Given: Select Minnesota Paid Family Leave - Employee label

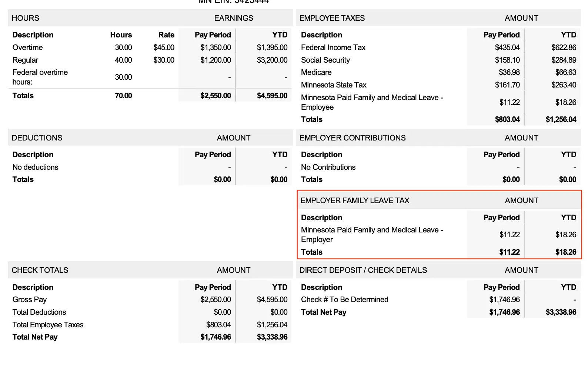Looking at the screenshot, I should pyautogui.click(x=372, y=102).
